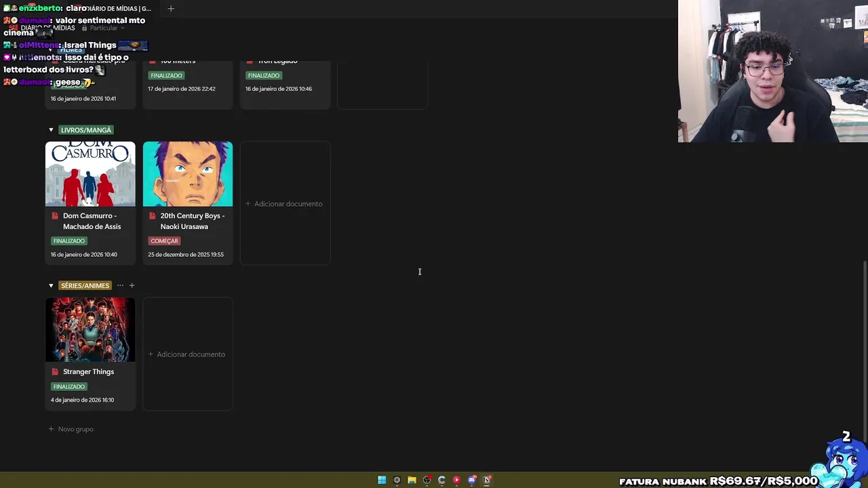Screen dimensions: 868x488
Task: Open the Notion icon on the taskbar
Action: [x=487, y=480]
